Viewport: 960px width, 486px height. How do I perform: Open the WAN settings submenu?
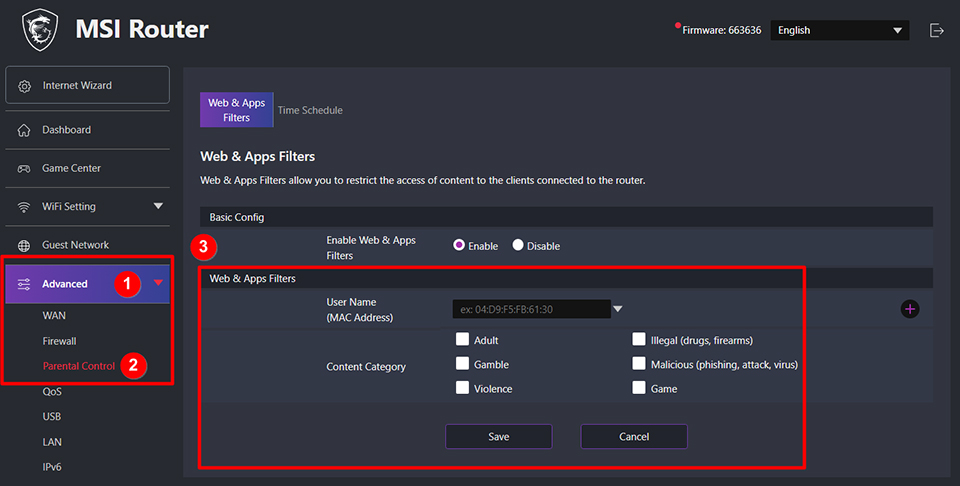pos(54,316)
